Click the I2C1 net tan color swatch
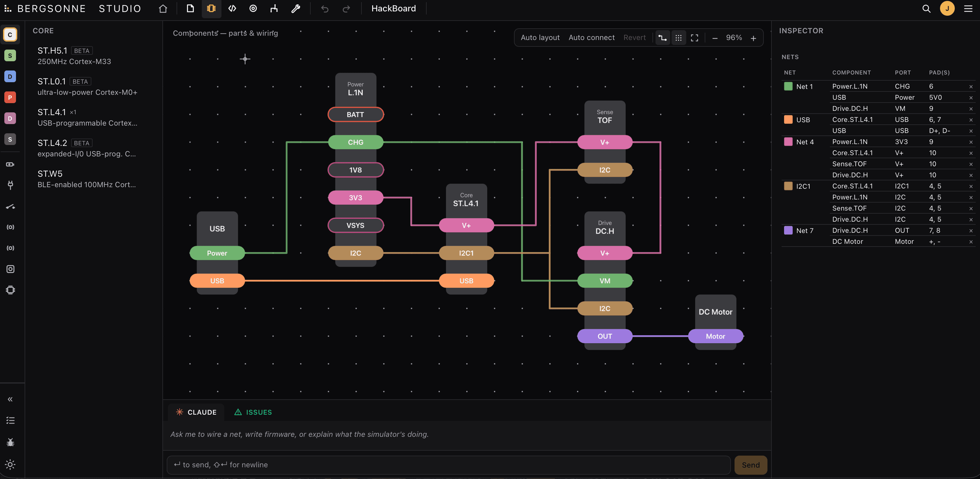Image resolution: width=980 pixels, height=479 pixels. pyautogui.click(x=788, y=186)
